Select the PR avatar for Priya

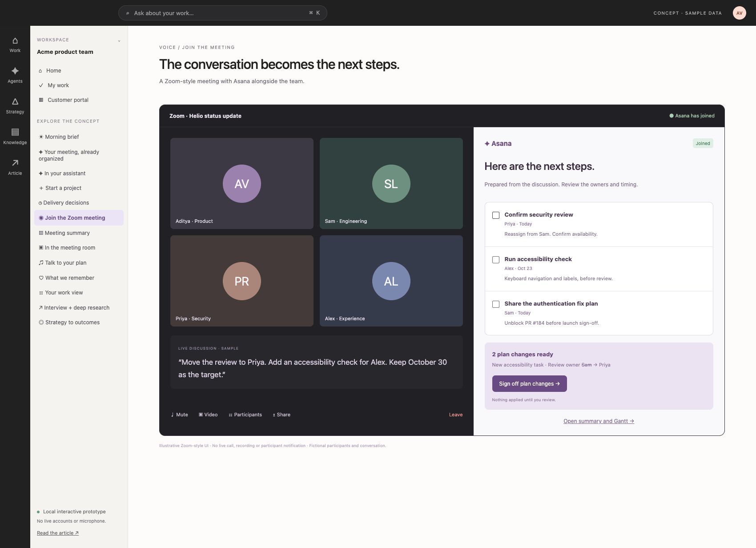pos(242,281)
